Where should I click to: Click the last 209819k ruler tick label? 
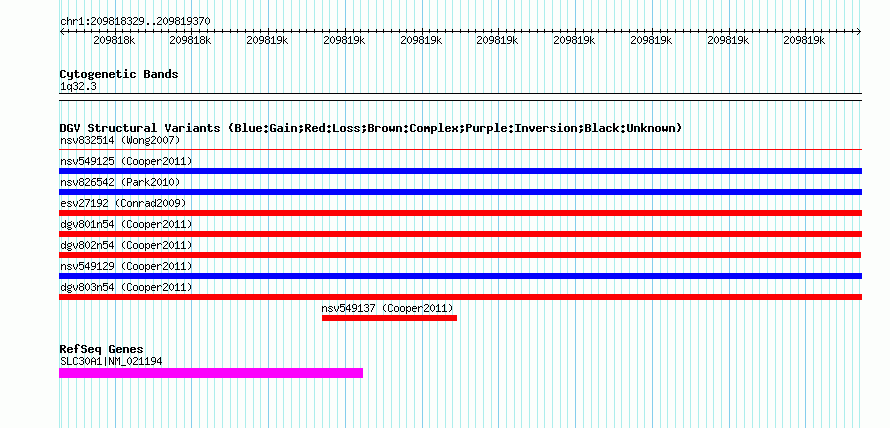tap(804, 40)
